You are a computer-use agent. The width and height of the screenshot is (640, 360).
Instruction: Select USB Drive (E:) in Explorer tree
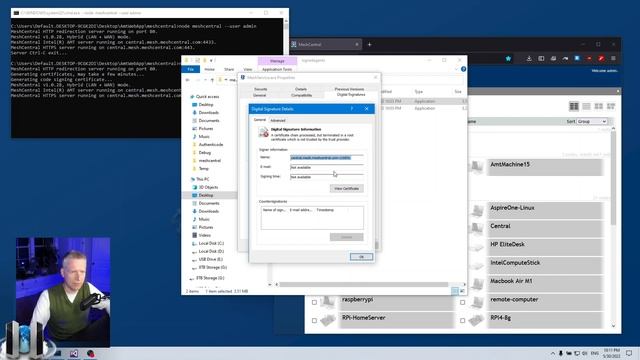211,259
